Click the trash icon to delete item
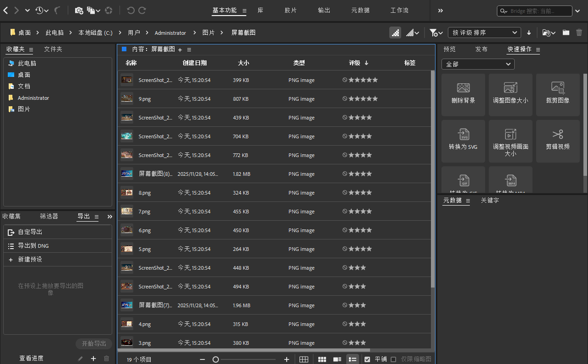Screen dimensions: 588x364 [x=578, y=33]
